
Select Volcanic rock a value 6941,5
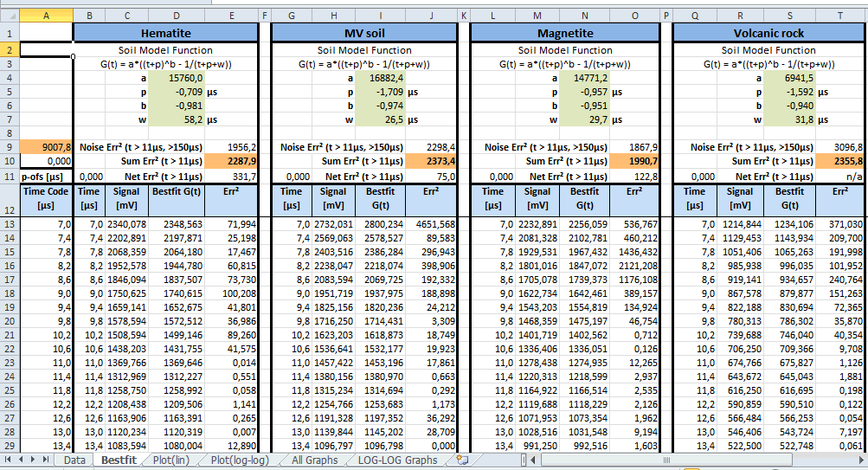pos(789,78)
